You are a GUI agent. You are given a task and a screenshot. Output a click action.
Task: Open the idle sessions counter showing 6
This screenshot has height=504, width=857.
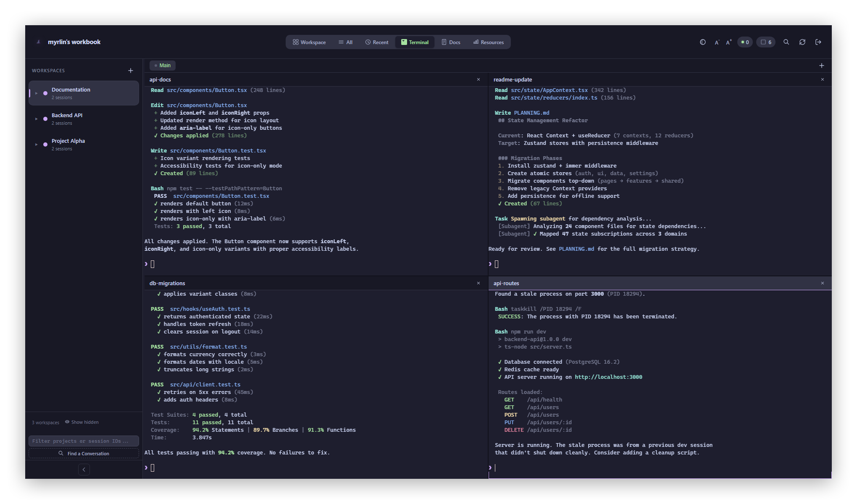tap(766, 42)
